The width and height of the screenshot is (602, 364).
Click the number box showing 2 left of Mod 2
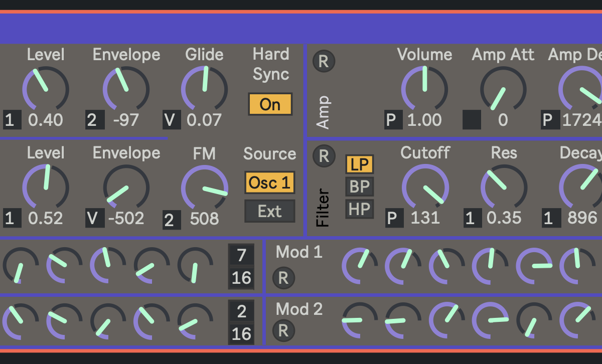click(241, 311)
